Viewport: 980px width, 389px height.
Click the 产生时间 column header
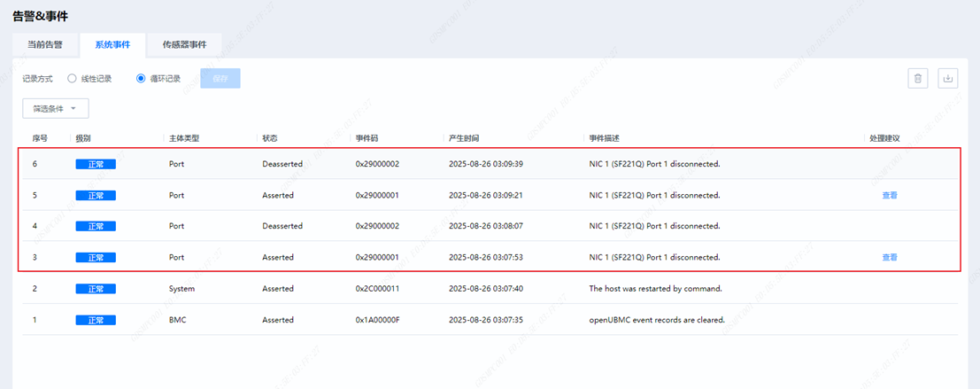pos(464,139)
